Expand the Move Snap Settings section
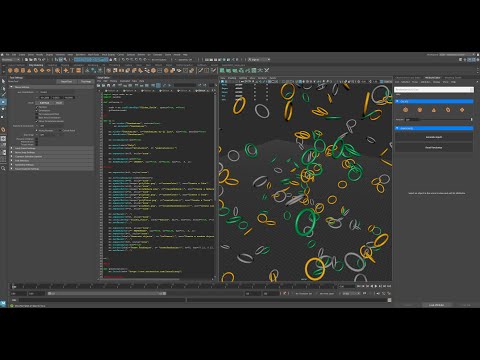This screenshot has height=360, width=480. click(52, 152)
